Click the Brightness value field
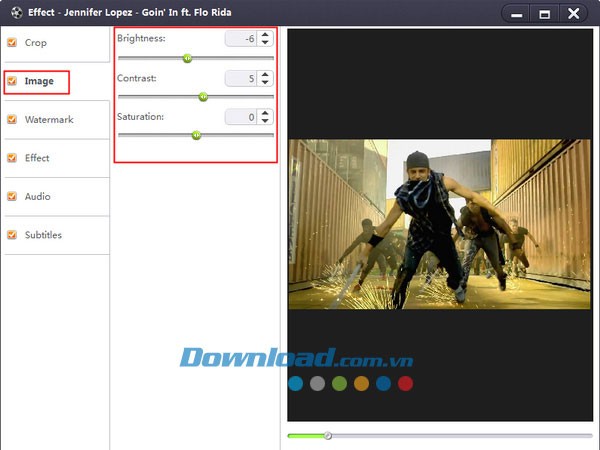 tap(241, 39)
